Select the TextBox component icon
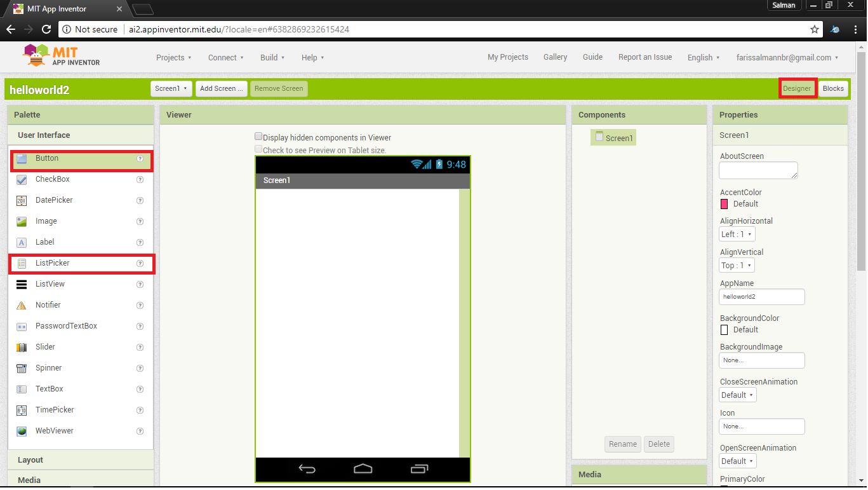The width and height of the screenshot is (868, 490). tap(22, 390)
